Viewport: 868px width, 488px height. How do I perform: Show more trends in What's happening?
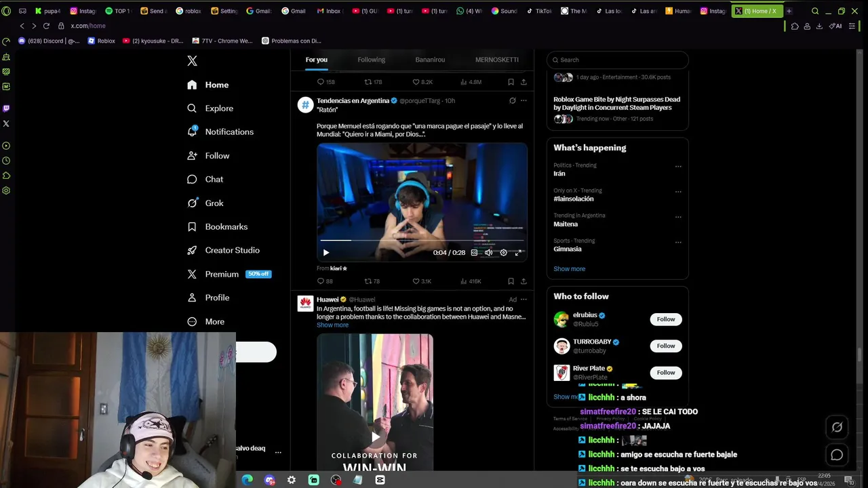(569, 269)
